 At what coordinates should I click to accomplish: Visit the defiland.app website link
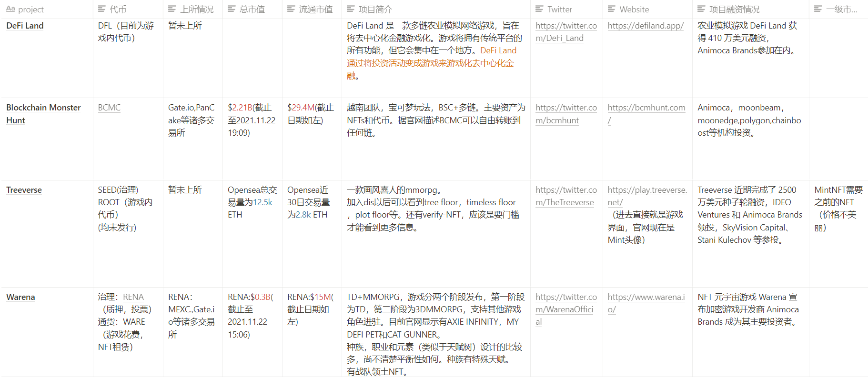click(646, 26)
